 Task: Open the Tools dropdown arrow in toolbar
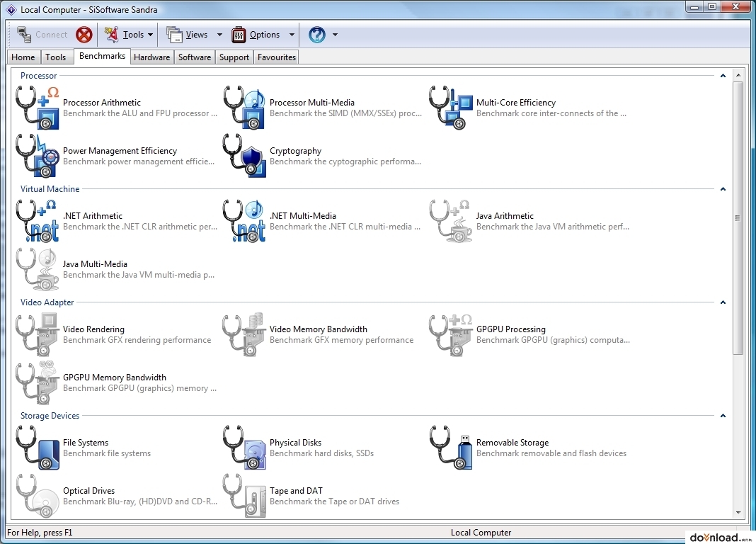[151, 35]
